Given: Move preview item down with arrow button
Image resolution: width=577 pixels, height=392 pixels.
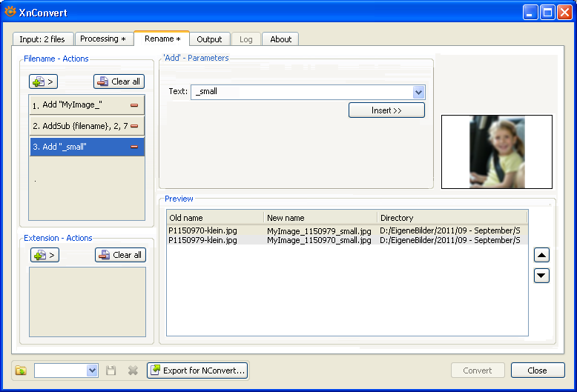Looking at the screenshot, I should (541, 276).
